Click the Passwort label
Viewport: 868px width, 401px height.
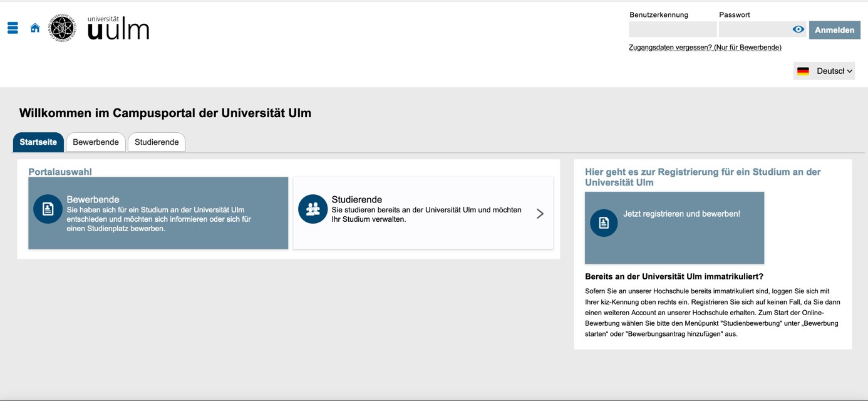735,14
